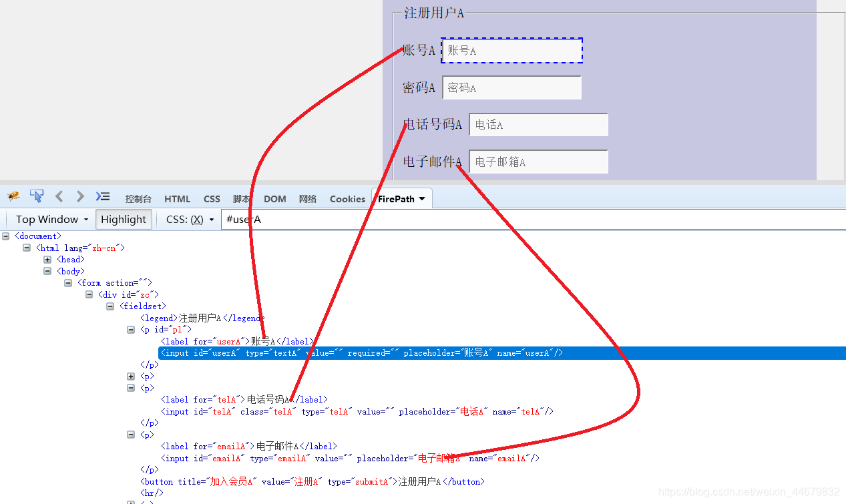
Task: Click the 电子邮件A label on the form
Action: click(x=433, y=162)
